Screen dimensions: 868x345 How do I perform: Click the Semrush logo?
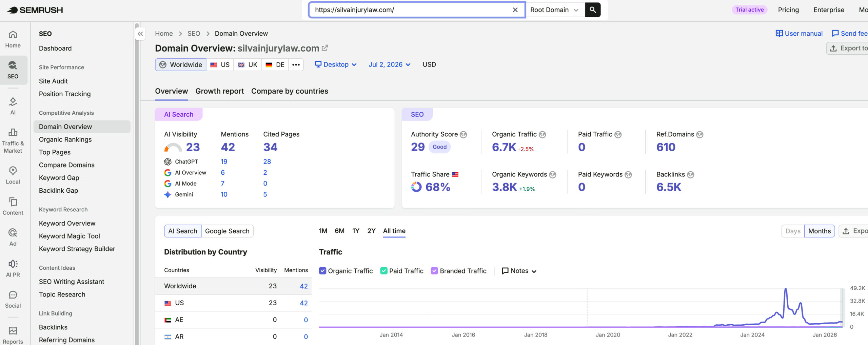coord(35,10)
